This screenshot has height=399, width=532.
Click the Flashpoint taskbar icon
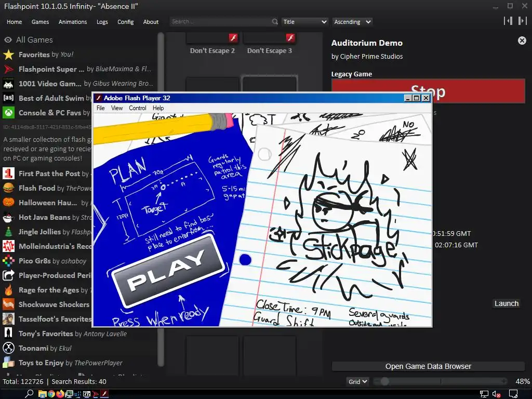96,394
